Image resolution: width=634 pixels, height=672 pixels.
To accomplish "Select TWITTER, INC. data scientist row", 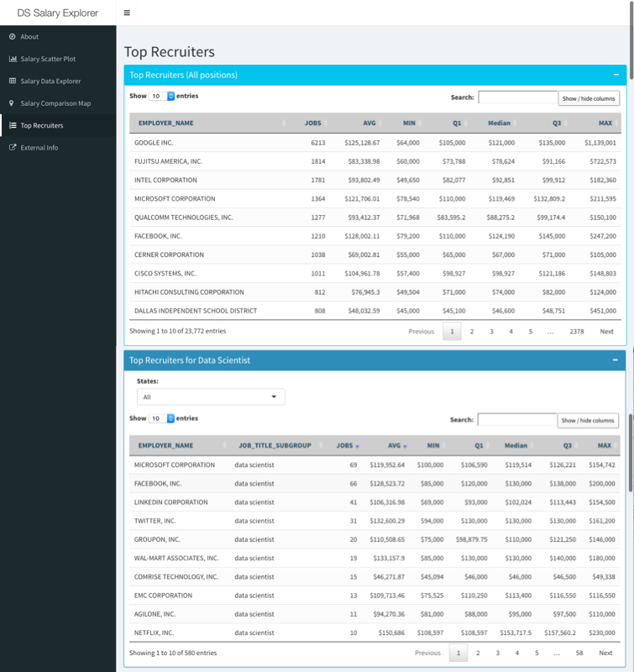I will pos(375,521).
